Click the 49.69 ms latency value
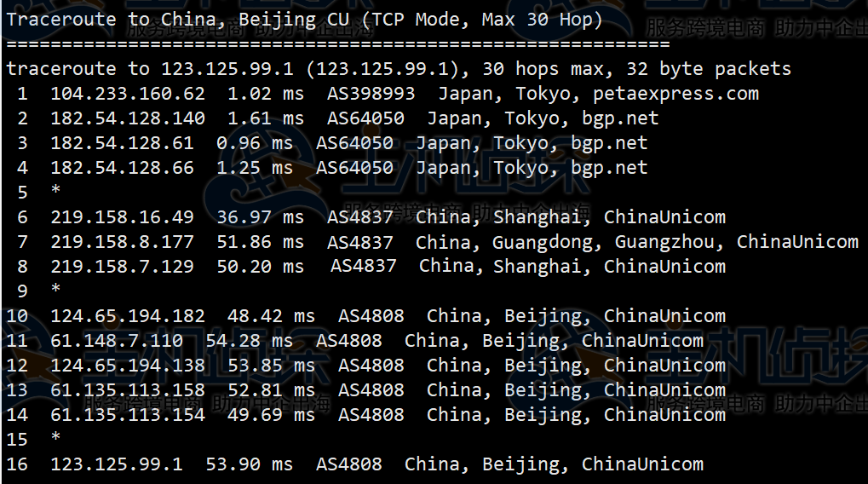This screenshot has height=484, width=868. click(271, 415)
